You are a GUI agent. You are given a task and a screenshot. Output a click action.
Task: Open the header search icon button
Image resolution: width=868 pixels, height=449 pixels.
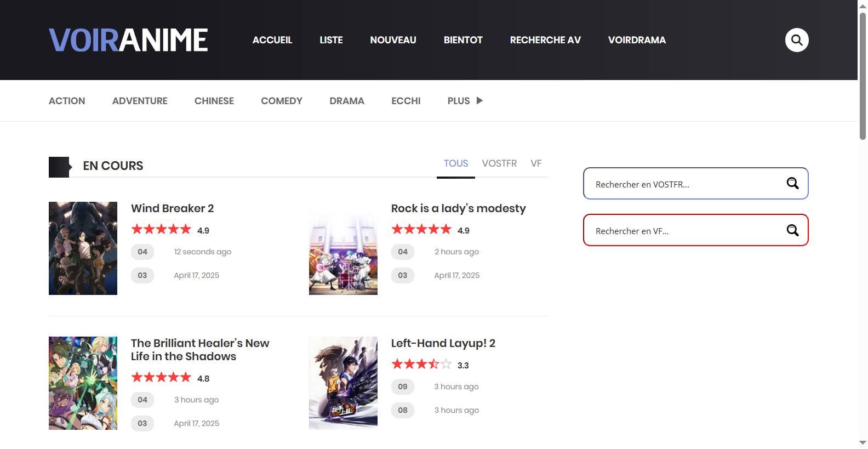click(797, 40)
